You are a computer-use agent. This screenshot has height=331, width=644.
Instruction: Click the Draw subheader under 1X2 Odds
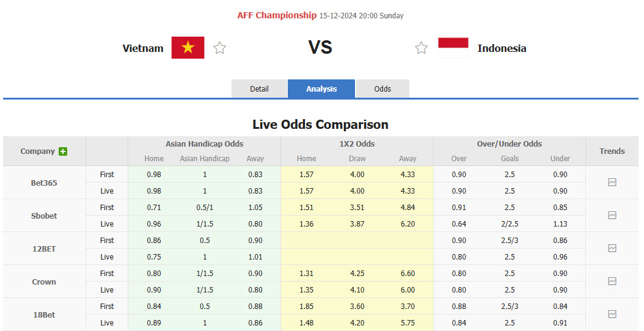[x=357, y=159]
